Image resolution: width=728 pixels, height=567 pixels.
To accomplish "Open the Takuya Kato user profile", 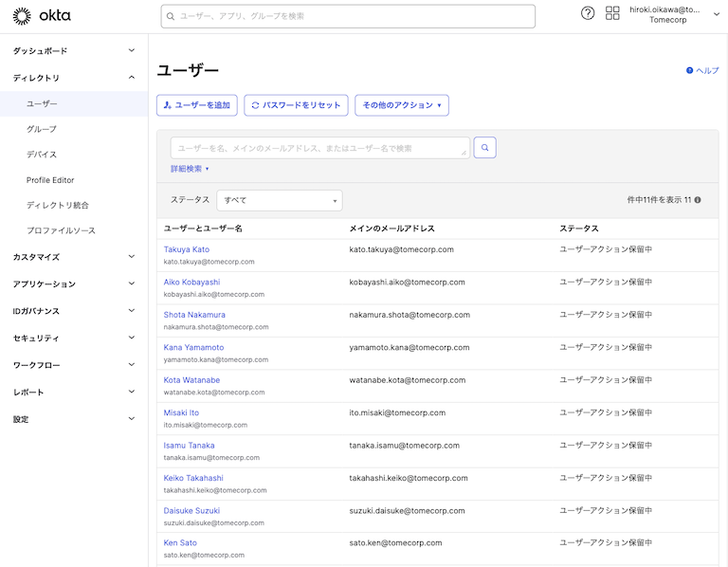I will pos(187,249).
